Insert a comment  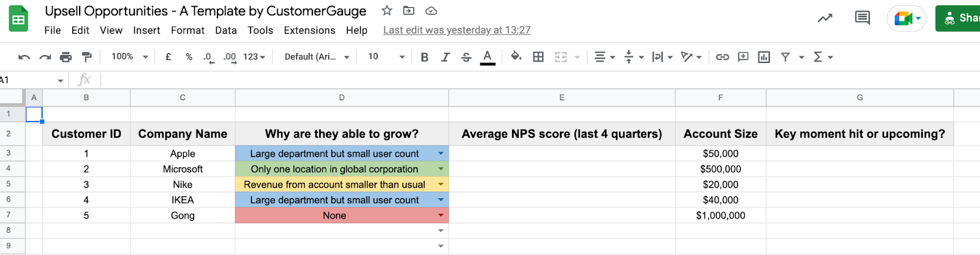tap(743, 57)
